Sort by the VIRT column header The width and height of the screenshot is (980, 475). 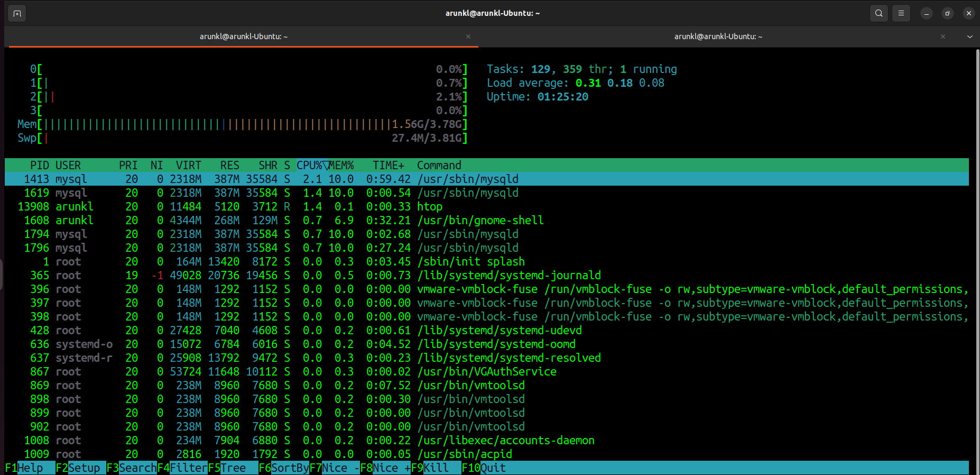coord(189,165)
